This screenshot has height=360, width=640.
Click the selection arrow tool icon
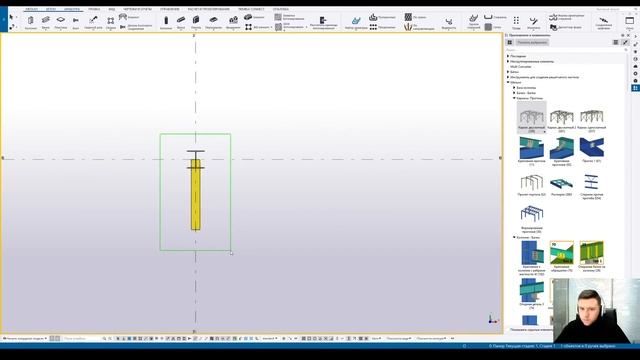click(11, 17)
